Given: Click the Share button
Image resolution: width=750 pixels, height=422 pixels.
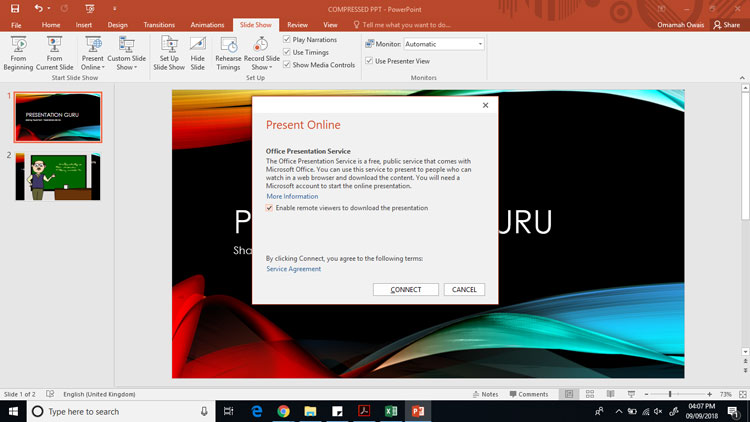Looking at the screenshot, I should tap(727, 25).
